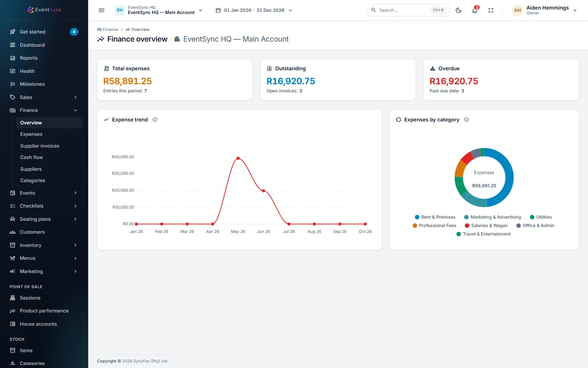Open the date range picker dropdown
Screen dimensions: 588x368
point(254,10)
